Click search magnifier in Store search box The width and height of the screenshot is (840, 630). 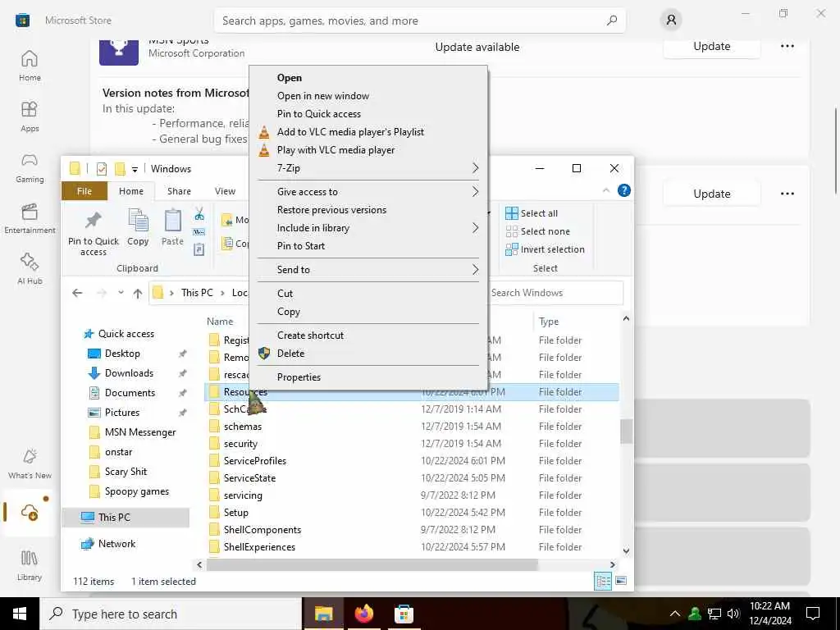point(612,21)
